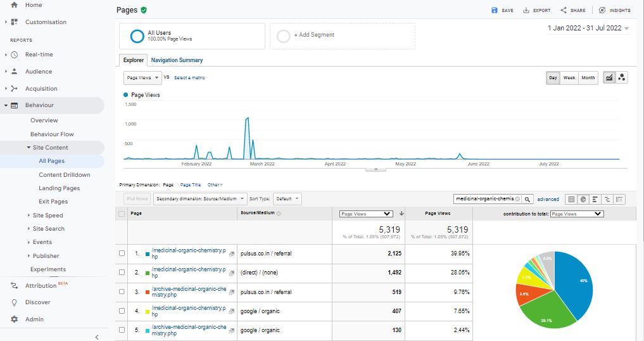Click the advanced filter link
The image size is (644, 341).
click(x=548, y=199)
